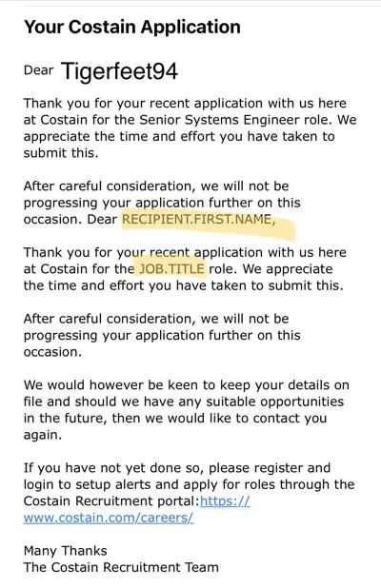Click 'The Costain Recruitment Team' signature
Screen dimensions: 381x588
pyautogui.click(x=121, y=567)
